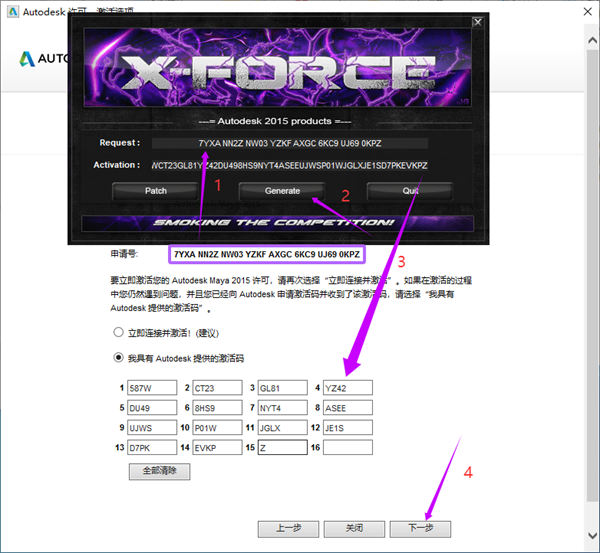Go back with the 上一步 button

pos(285,528)
